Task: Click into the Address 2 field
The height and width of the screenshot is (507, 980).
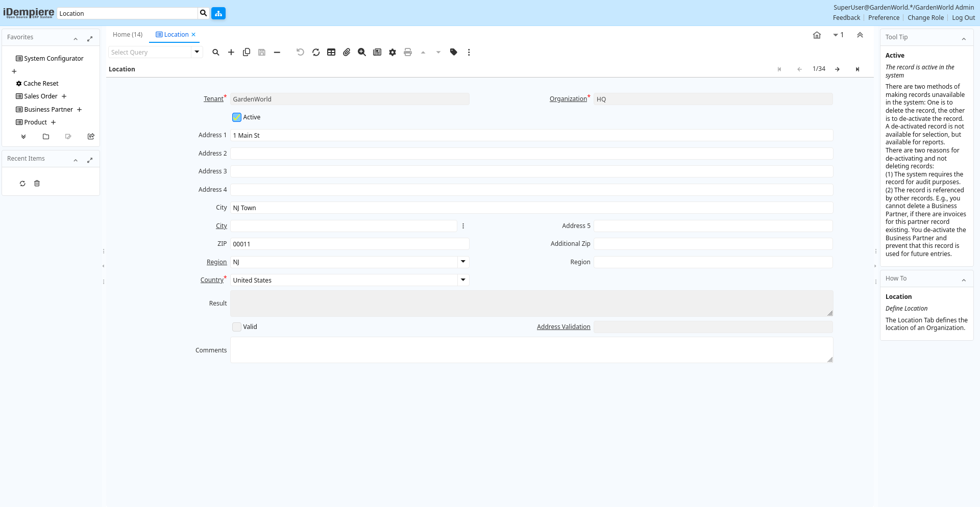Action: coord(531,154)
